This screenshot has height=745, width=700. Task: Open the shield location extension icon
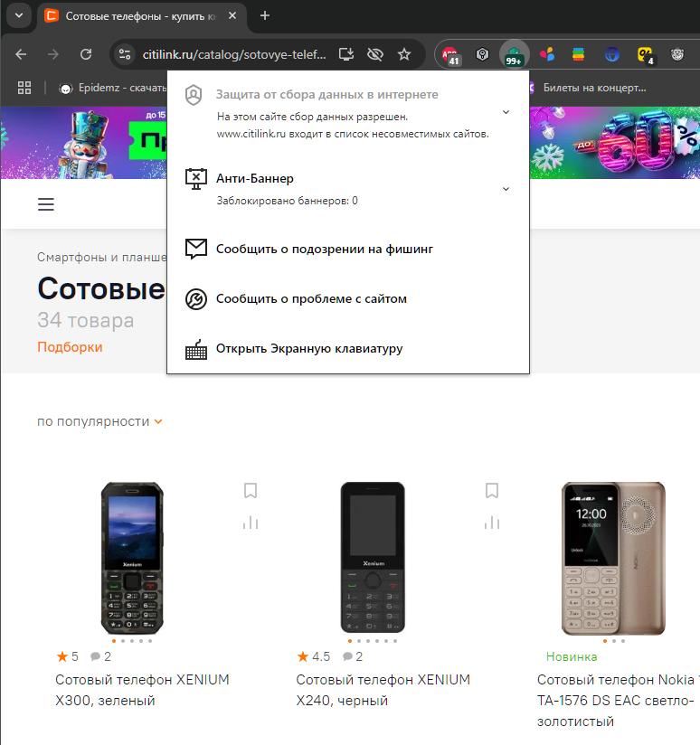click(x=482, y=54)
